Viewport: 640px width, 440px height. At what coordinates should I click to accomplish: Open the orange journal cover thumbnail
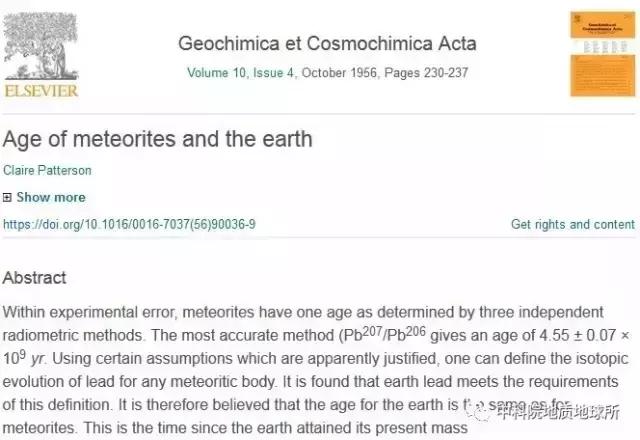[602, 54]
